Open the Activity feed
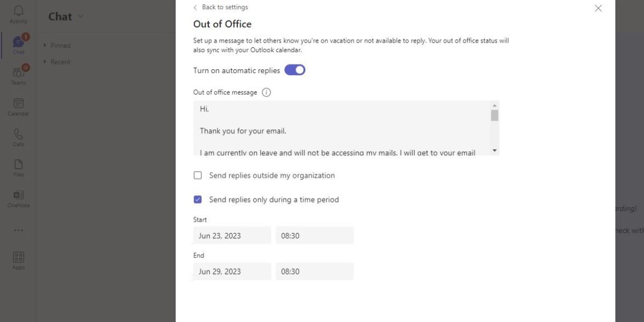 pyautogui.click(x=18, y=13)
